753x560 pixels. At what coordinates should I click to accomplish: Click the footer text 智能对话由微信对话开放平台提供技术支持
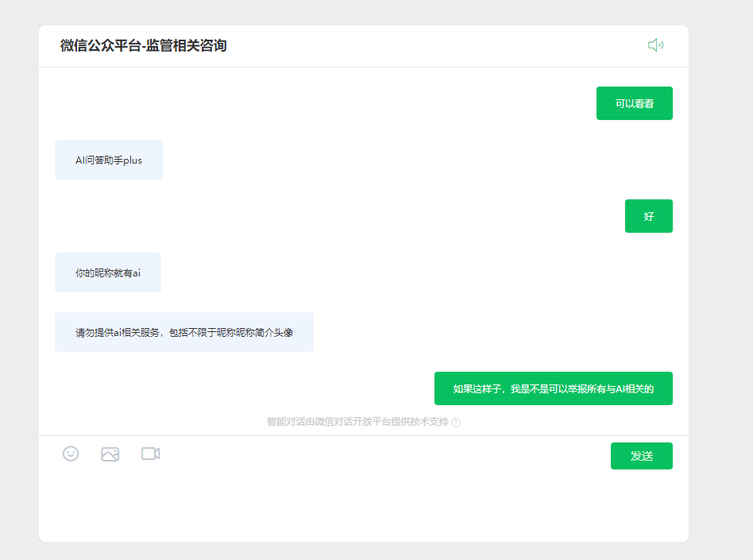pos(357,422)
